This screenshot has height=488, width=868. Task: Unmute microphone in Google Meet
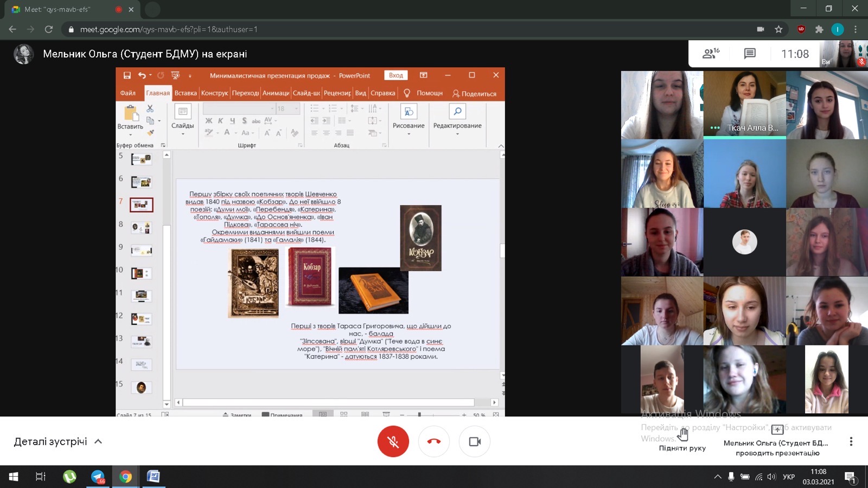(x=393, y=441)
